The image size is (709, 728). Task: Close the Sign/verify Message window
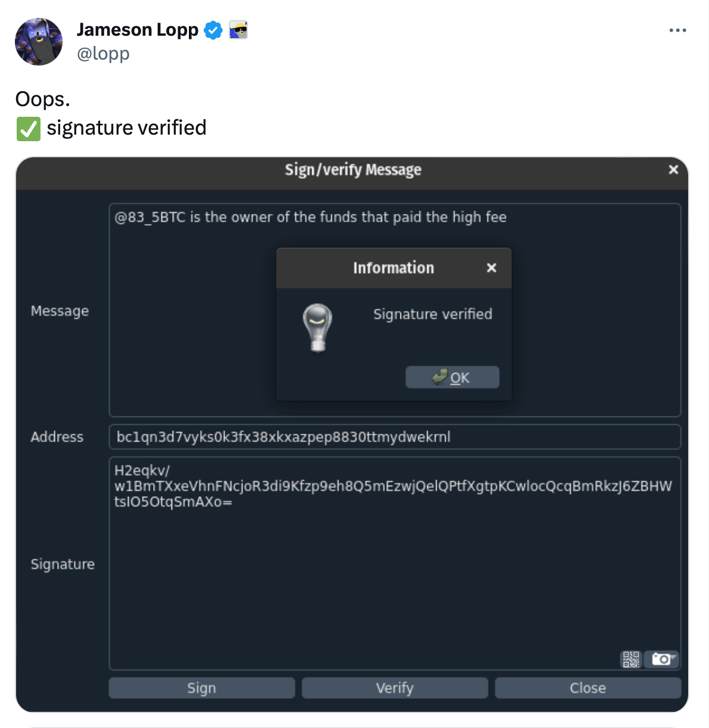coord(674,170)
